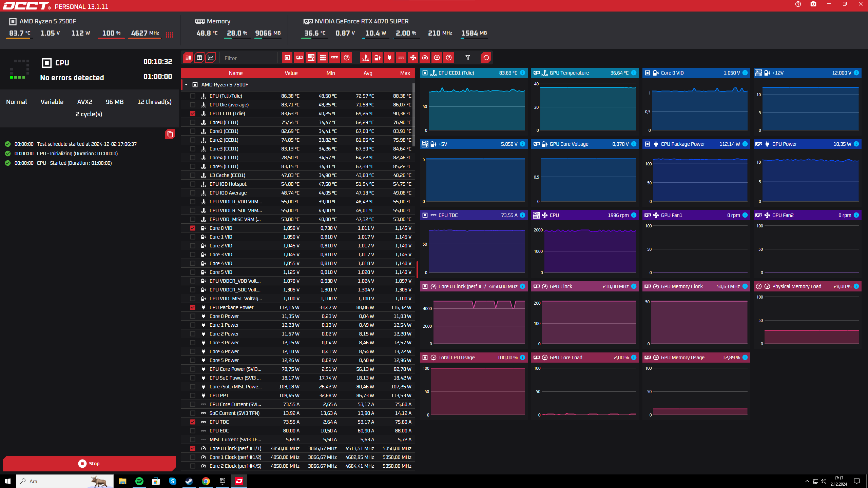Click the Windows Start button
The height and width of the screenshot is (488, 868).
click(x=7, y=481)
